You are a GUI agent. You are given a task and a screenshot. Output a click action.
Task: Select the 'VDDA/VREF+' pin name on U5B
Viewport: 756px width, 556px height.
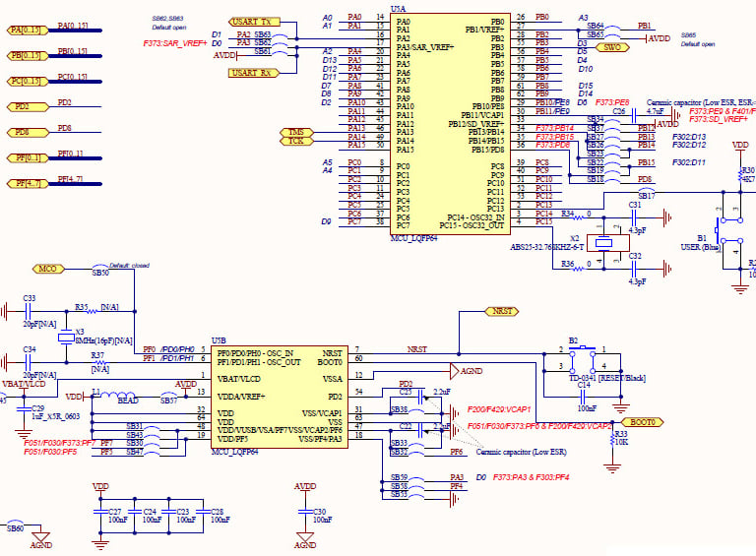[x=241, y=397]
